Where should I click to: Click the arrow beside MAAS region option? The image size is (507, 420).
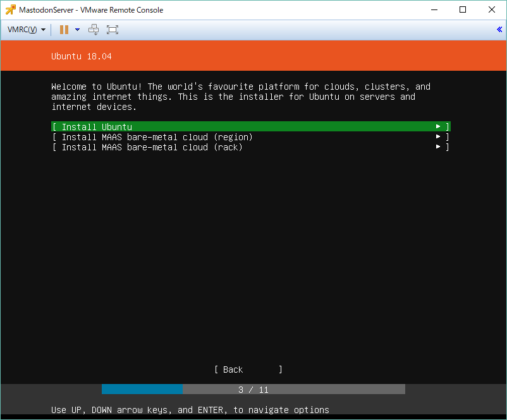click(x=438, y=137)
